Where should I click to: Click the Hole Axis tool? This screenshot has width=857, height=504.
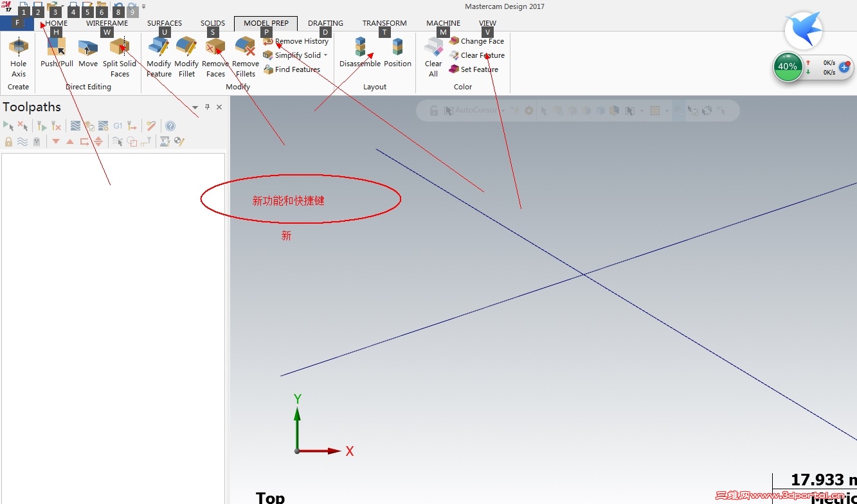pos(18,58)
